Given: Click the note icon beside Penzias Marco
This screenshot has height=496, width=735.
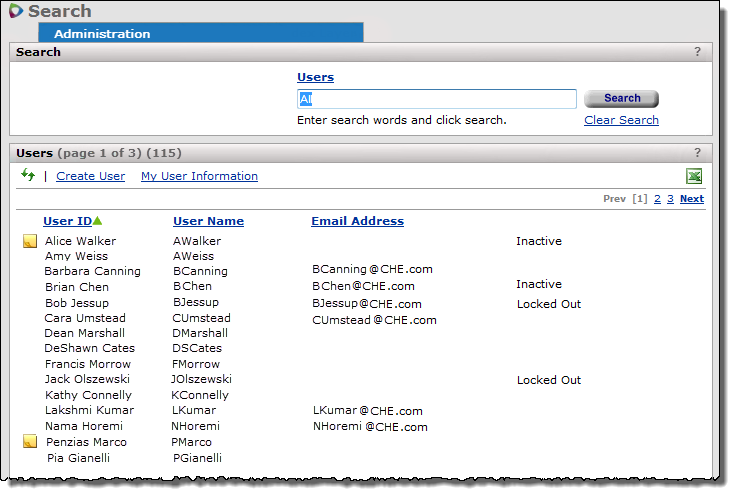Looking at the screenshot, I should click(x=30, y=441).
